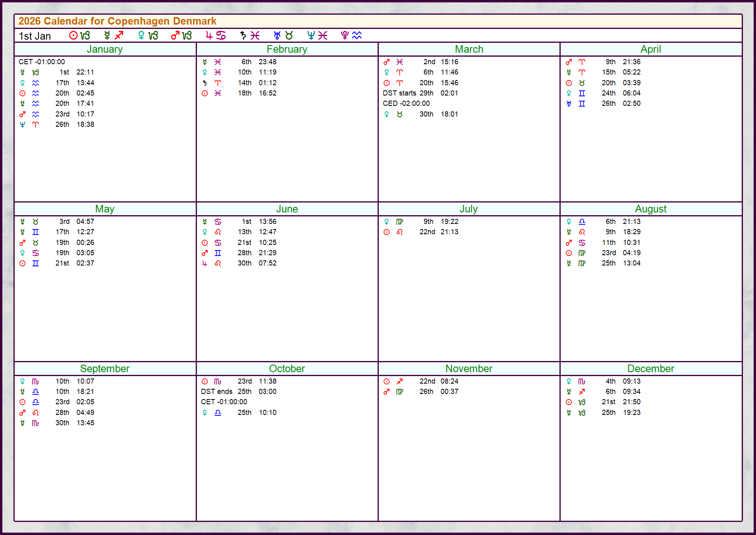Viewport: 756px width, 535px height.
Task: Click the Sun glyph in the 1st Jan row
Action: click(73, 36)
